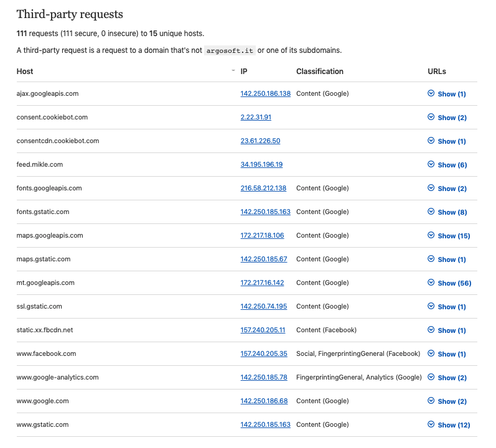496x448 pixels.
Task: Open IP link 157.240.205.11
Action: point(263,330)
